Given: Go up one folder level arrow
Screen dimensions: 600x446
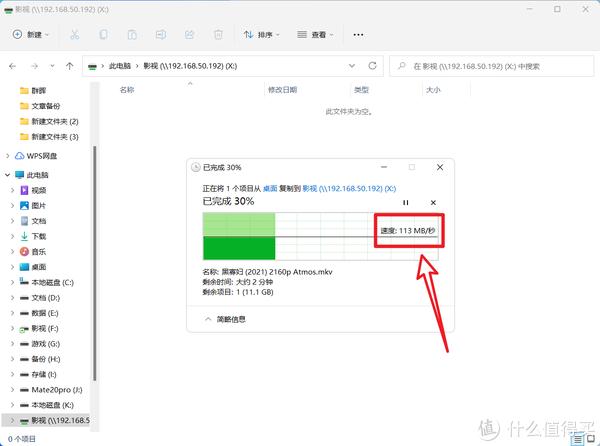Looking at the screenshot, I should [x=69, y=66].
